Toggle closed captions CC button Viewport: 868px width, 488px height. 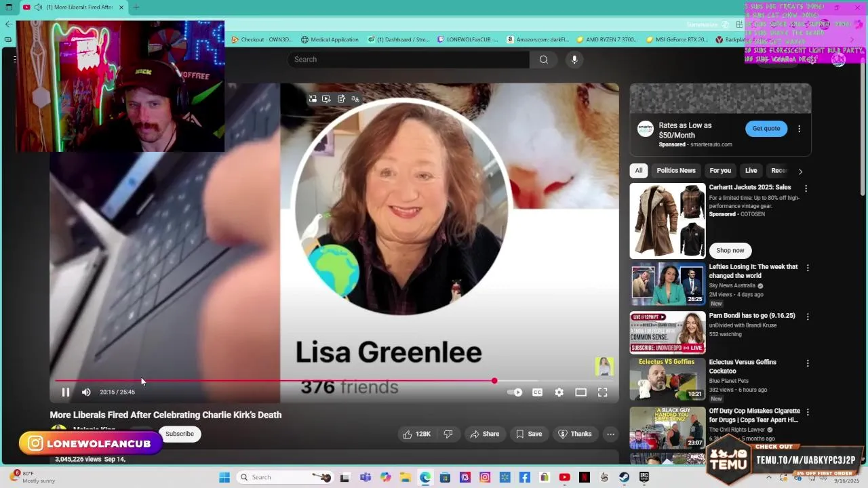537,392
